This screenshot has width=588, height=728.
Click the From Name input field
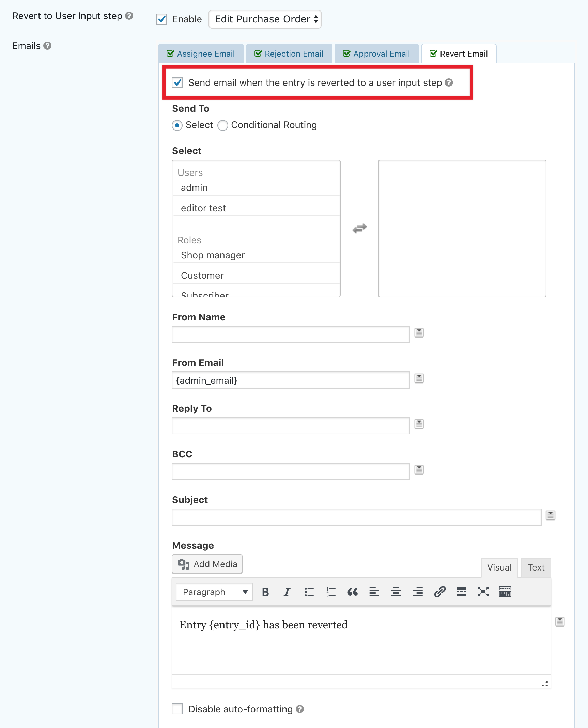pos(291,334)
